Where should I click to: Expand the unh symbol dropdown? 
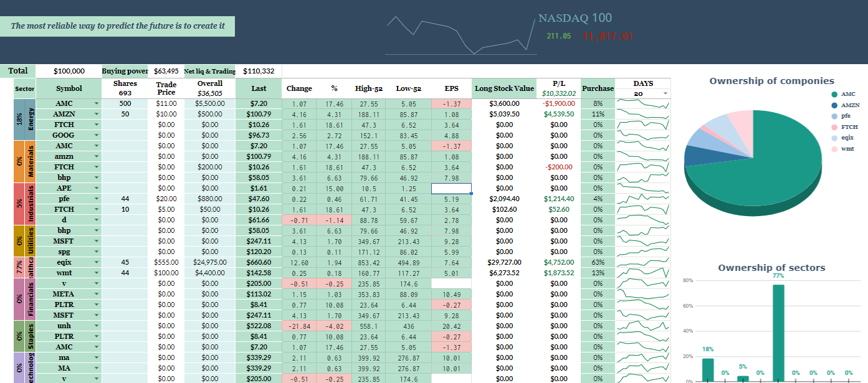click(96, 326)
